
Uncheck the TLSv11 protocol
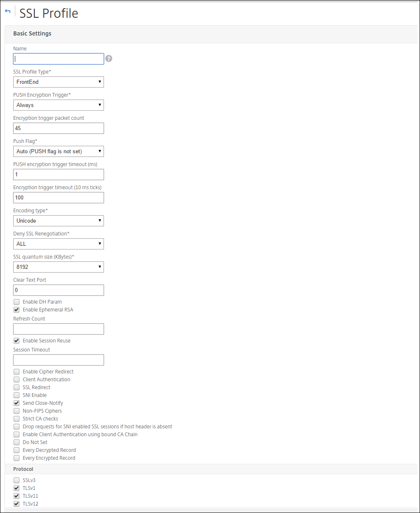pos(17,496)
